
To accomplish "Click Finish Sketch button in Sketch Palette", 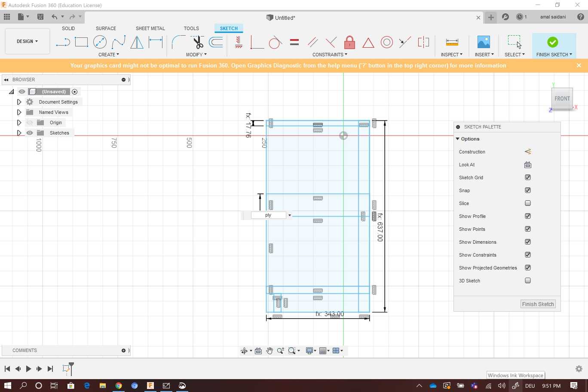I will 538,304.
